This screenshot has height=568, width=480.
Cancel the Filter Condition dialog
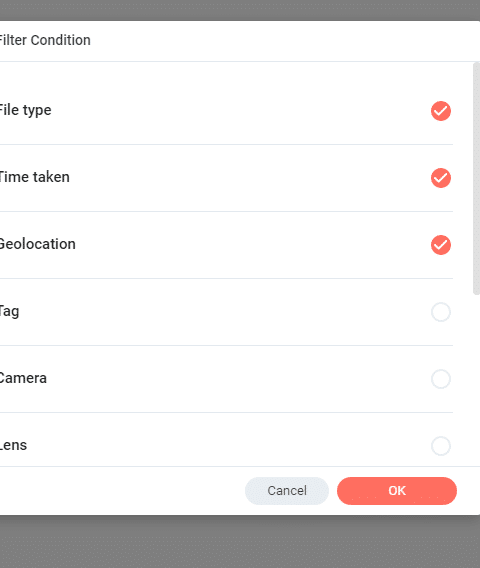pyautogui.click(x=287, y=491)
